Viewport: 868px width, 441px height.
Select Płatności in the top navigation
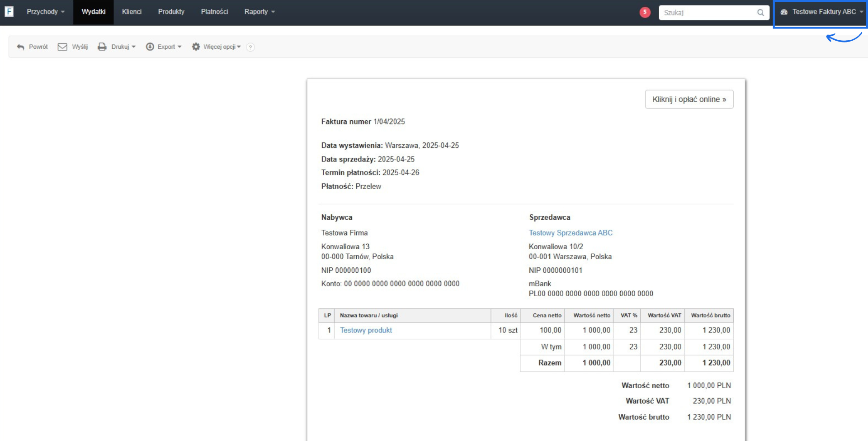(214, 12)
